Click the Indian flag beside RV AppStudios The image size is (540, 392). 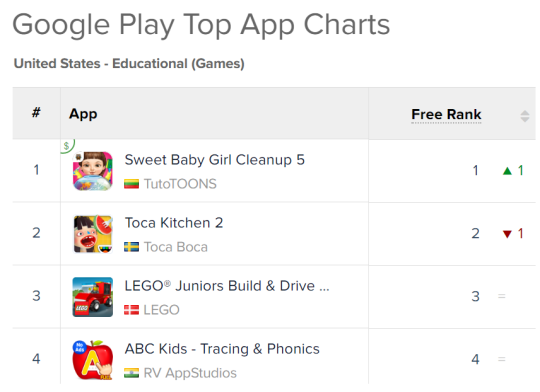pyautogui.click(x=132, y=373)
